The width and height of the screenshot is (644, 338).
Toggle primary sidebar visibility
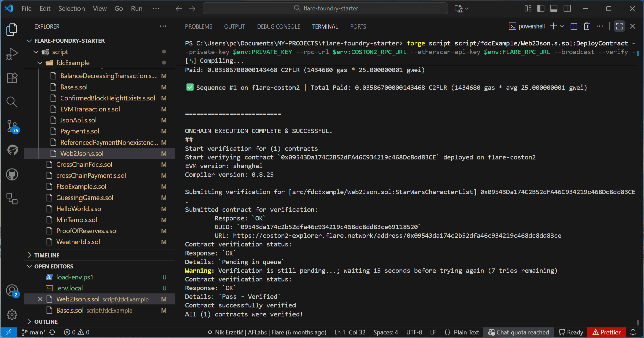[x=541, y=8]
